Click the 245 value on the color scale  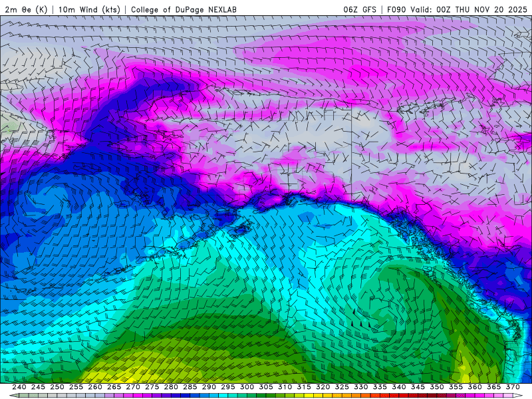(x=38, y=387)
